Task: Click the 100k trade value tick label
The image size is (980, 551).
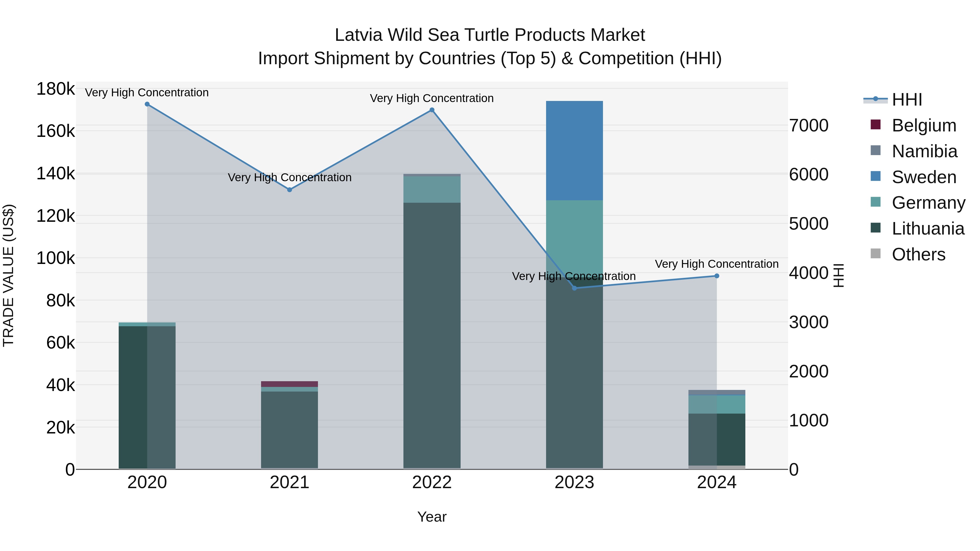Action: 56,258
